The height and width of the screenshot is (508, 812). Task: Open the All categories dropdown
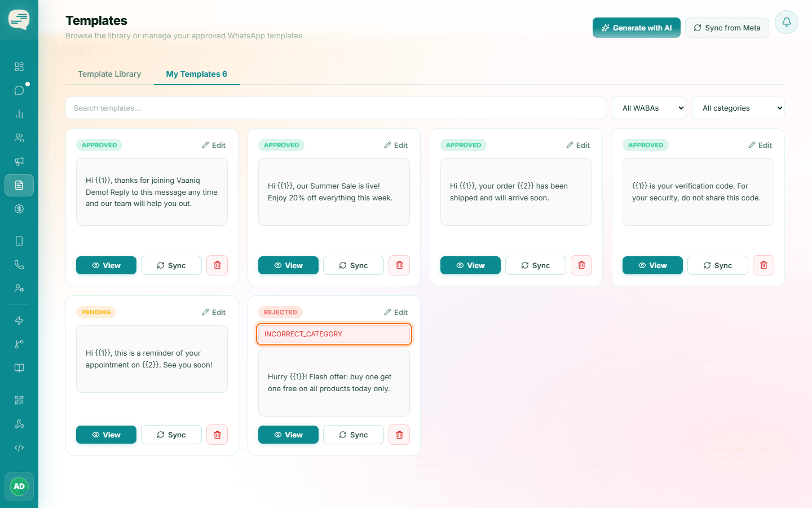[x=738, y=108]
